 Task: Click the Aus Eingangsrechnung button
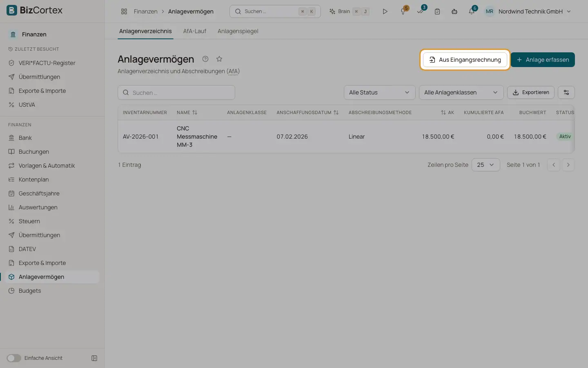[x=465, y=60]
